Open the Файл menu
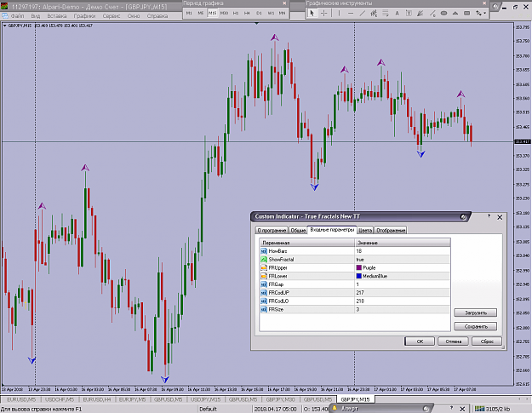 pyautogui.click(x=17, y=16)
